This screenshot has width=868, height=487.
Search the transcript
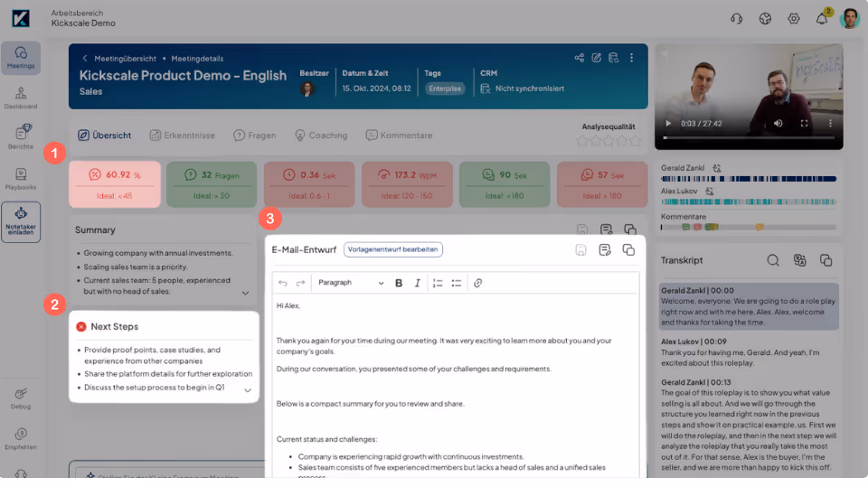point(773,260)
